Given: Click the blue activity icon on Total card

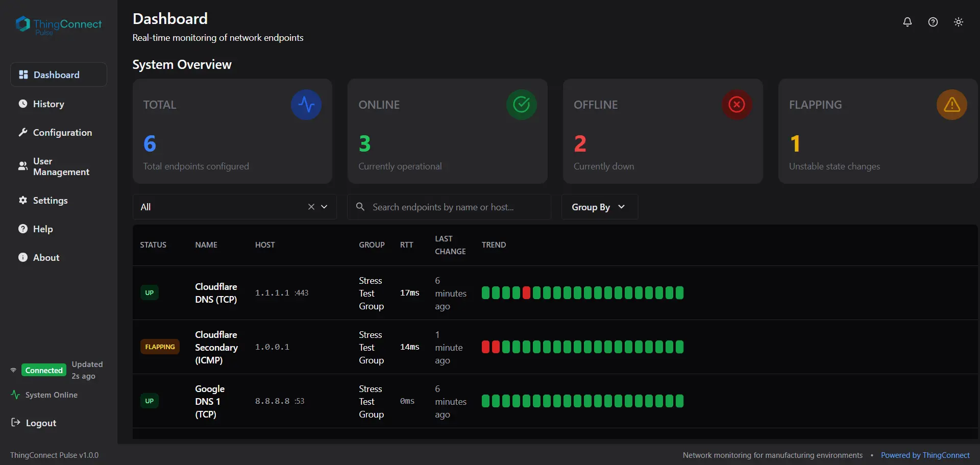Looking at the screenshot, I should (x=306, y=105).
